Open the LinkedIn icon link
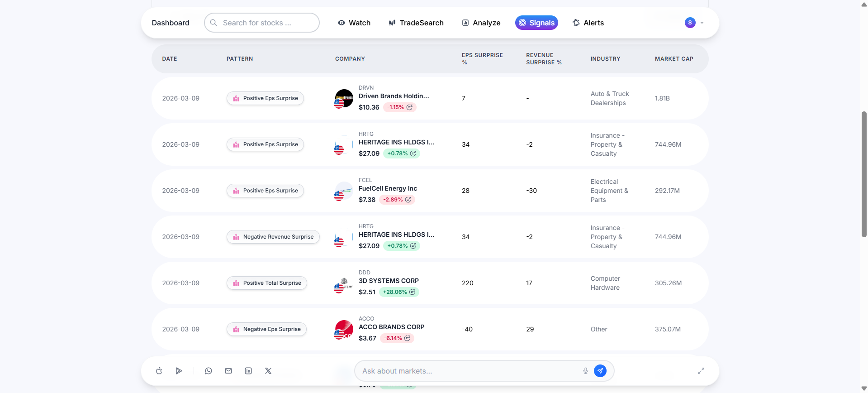This screenshot has height=393, width=868. click(x=248, y=371)
